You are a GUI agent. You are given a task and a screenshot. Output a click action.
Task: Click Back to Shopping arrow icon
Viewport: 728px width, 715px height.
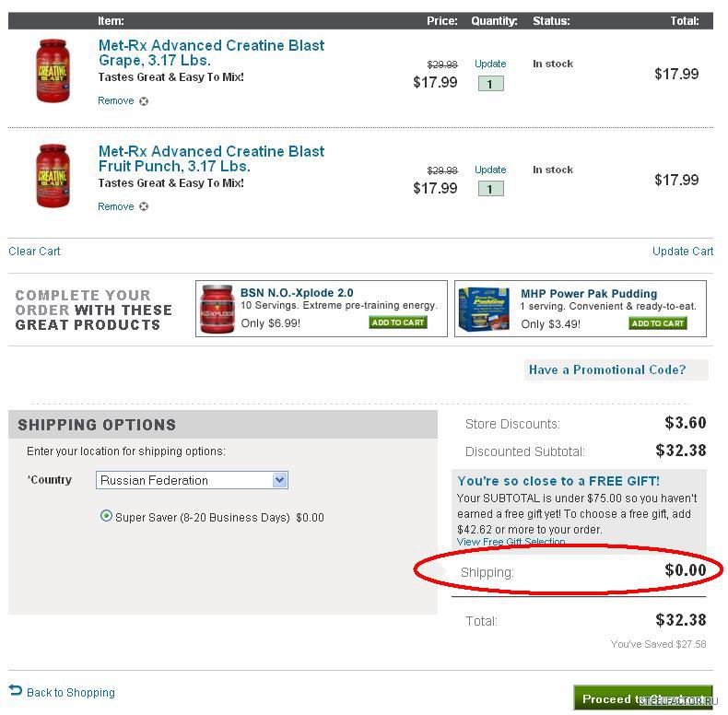tap(16, 690)
